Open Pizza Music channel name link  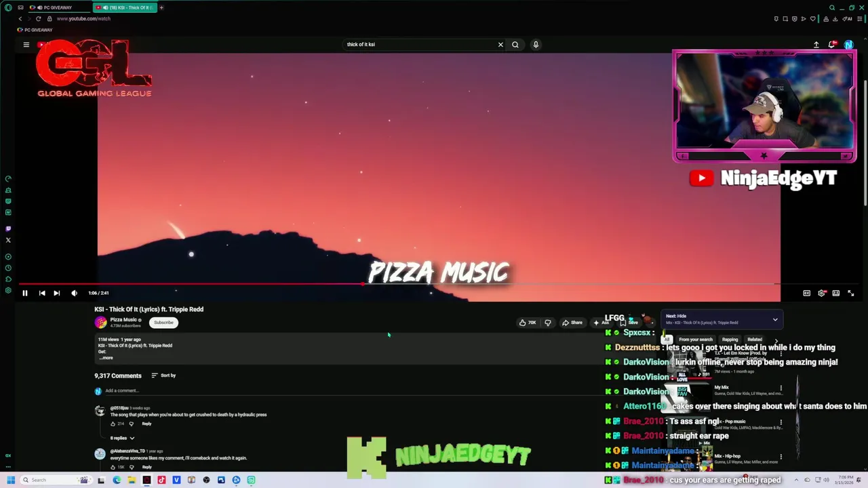click(123, 320)
